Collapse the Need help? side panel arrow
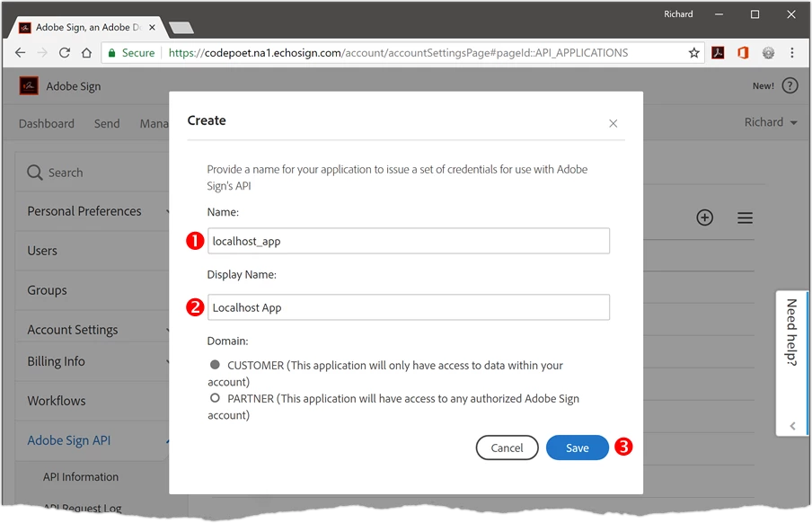This screenshot has width=812, height=523. tap(792, 426)
